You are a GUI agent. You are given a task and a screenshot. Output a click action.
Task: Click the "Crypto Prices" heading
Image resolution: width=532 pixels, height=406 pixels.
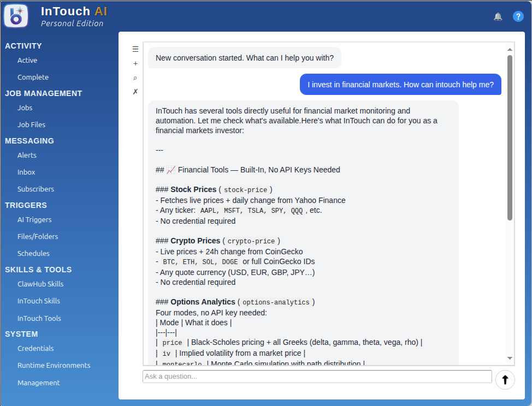coord(196,241)
